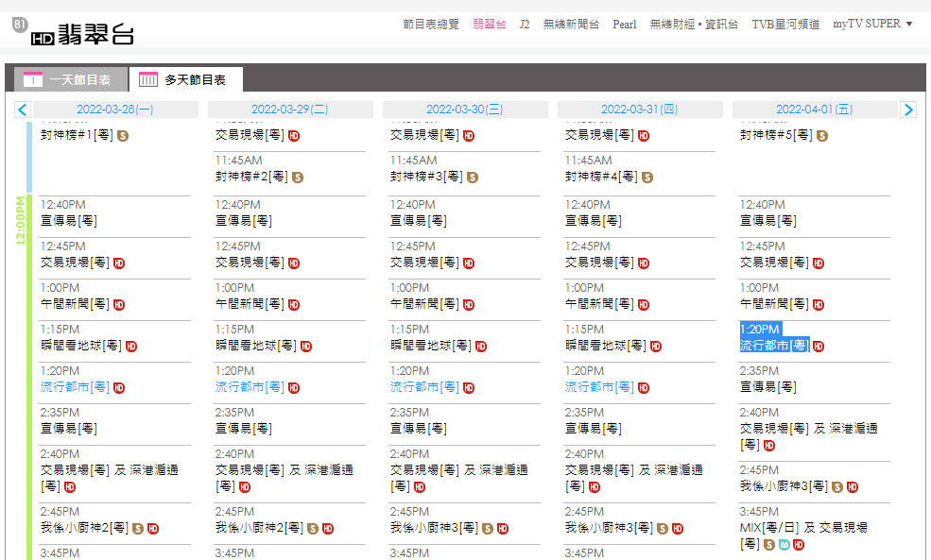Expand the myTV SUPER dropdown menu
931x560 pixels.
click(872, 25)
